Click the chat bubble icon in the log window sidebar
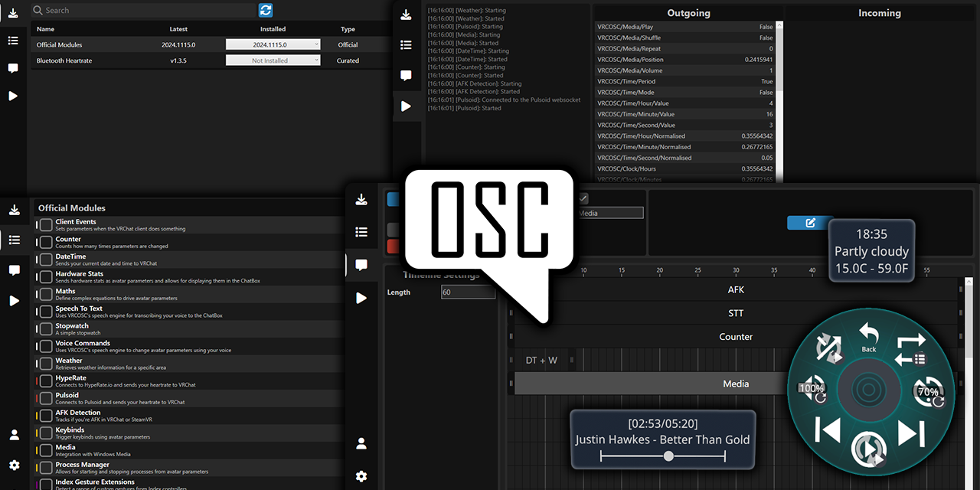 point(407,76)
